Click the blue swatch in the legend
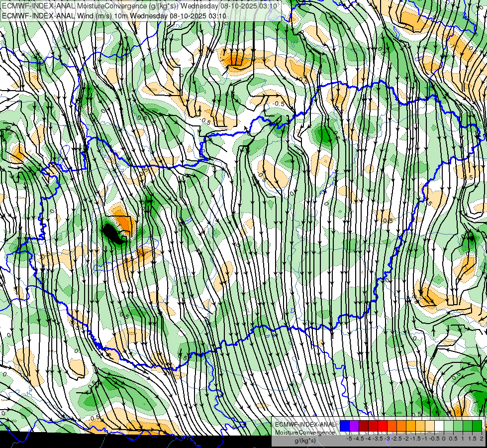This screenshot has width=487, height=448. pos(344,426)
